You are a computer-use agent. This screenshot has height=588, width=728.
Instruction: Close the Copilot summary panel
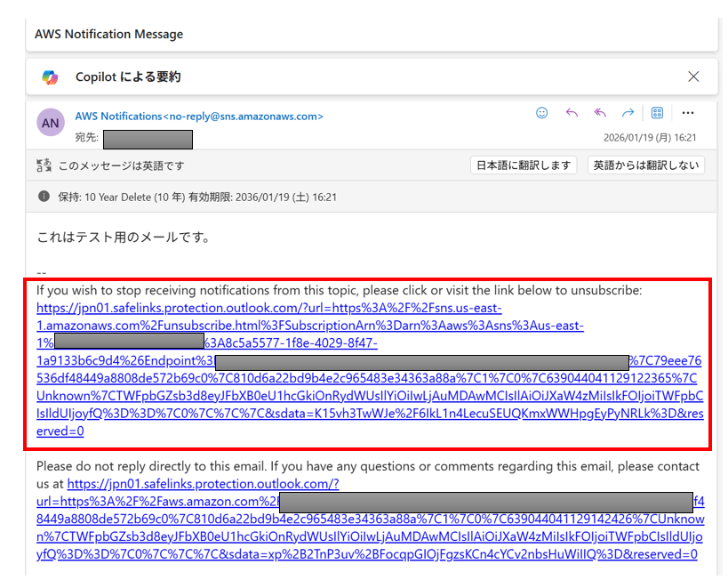[x=693, y=77]
